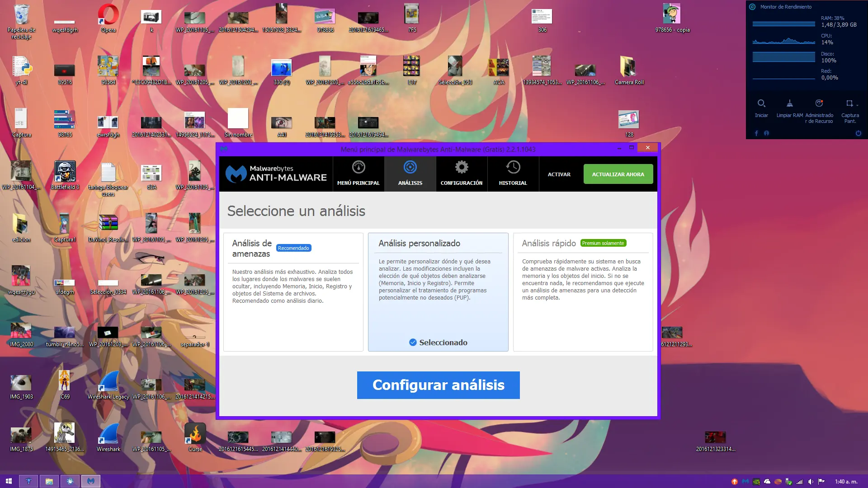
Task: Click the Malwarebytes taskbar button
Action: [x=90, y=481]
